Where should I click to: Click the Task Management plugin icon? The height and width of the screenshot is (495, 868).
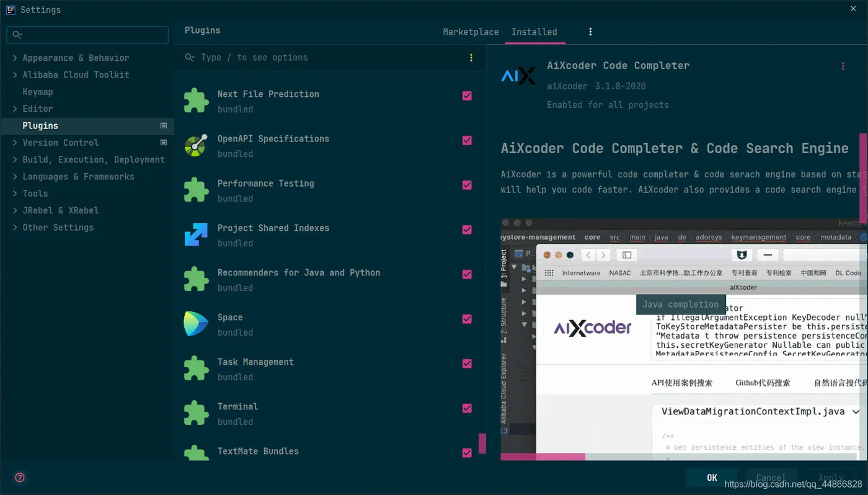[197, 368]
